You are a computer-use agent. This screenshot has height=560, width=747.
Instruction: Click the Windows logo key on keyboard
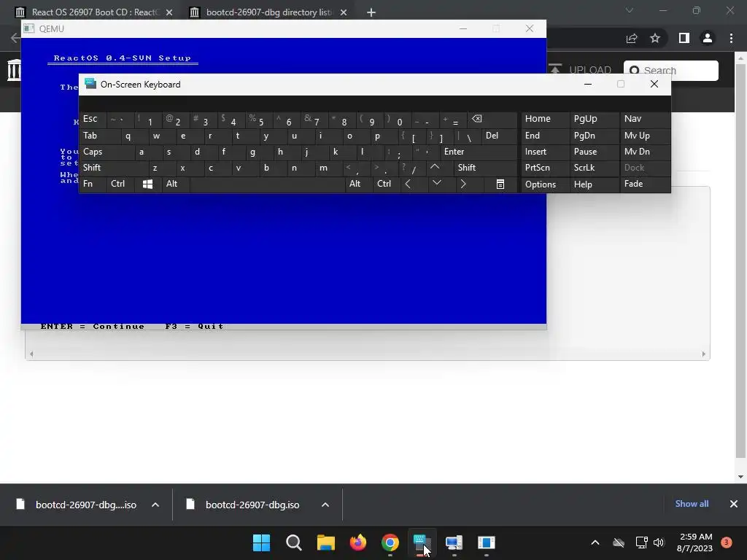147,184
